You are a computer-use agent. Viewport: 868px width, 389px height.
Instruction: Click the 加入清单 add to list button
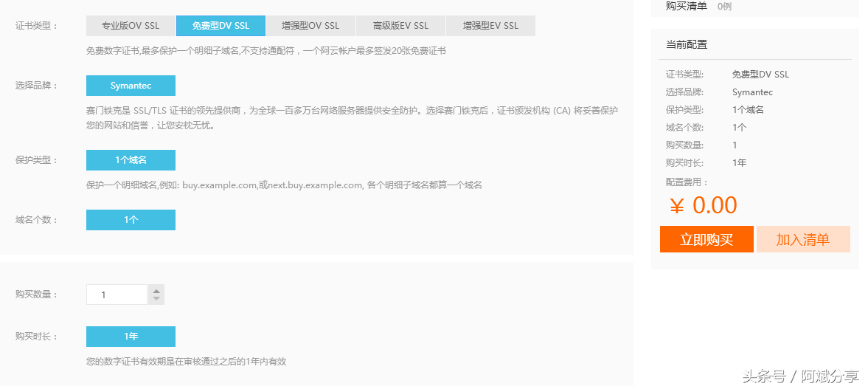tap(803, 239)
